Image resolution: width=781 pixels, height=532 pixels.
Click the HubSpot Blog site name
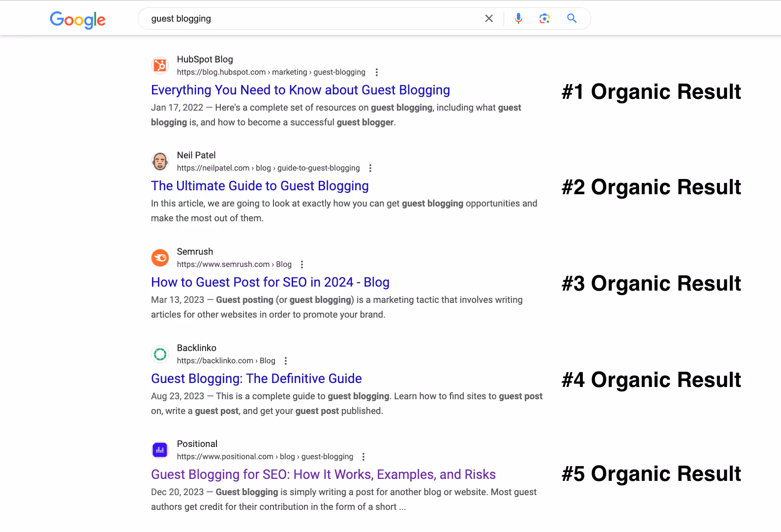[205, 59]
